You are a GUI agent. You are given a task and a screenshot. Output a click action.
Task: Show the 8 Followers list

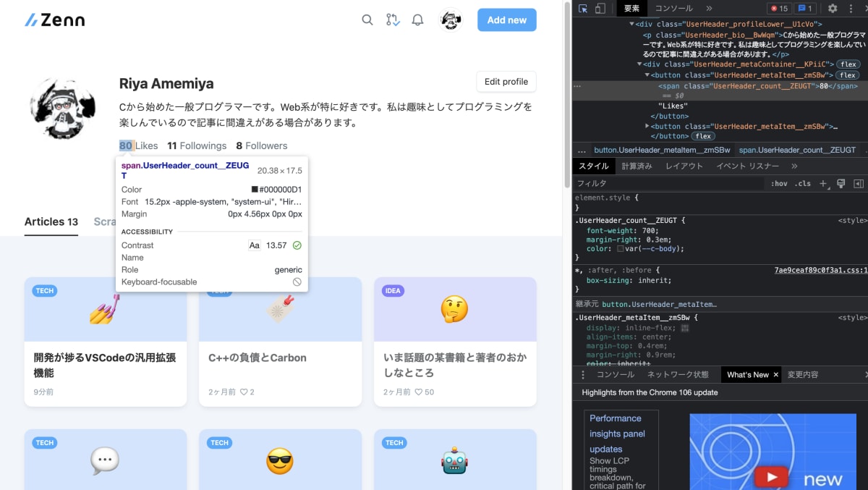click(x=261, y=145)
